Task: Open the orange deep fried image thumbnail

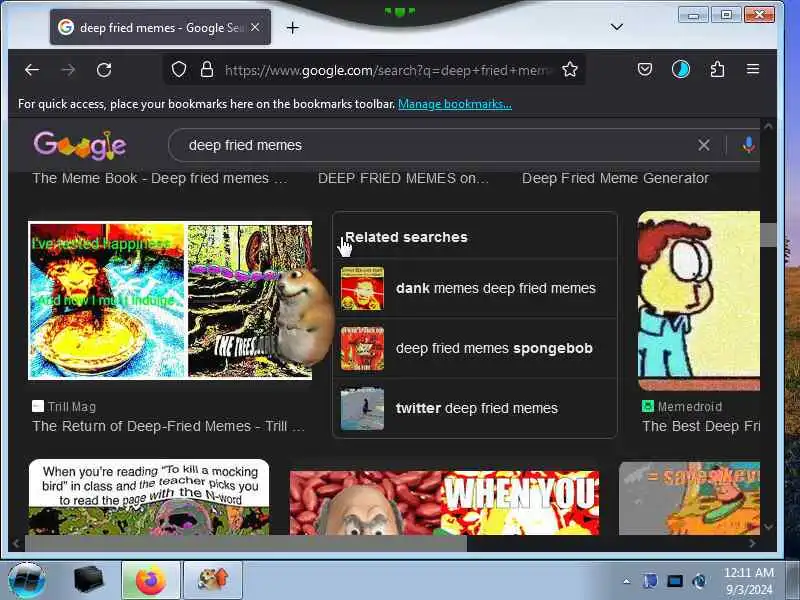Action: pos(689,498)
